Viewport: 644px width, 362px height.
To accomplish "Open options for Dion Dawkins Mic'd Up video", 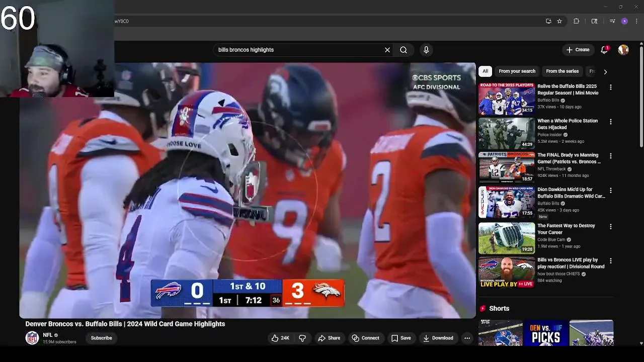I will coord(611,191).
